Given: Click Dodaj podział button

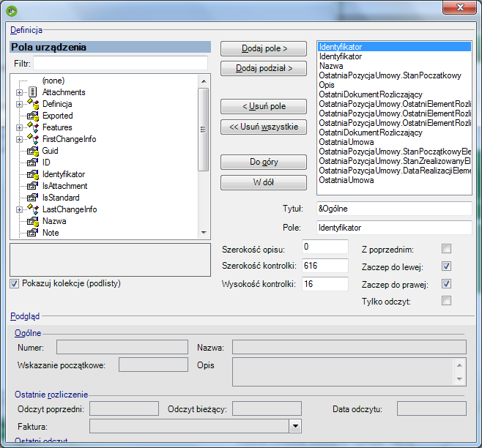Looking at the screenshot, I should [x=264, y=68].
